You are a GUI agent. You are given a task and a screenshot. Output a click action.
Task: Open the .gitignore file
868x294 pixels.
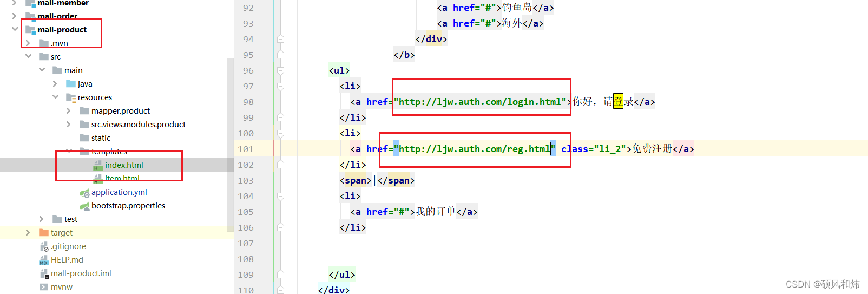point(68,246)
